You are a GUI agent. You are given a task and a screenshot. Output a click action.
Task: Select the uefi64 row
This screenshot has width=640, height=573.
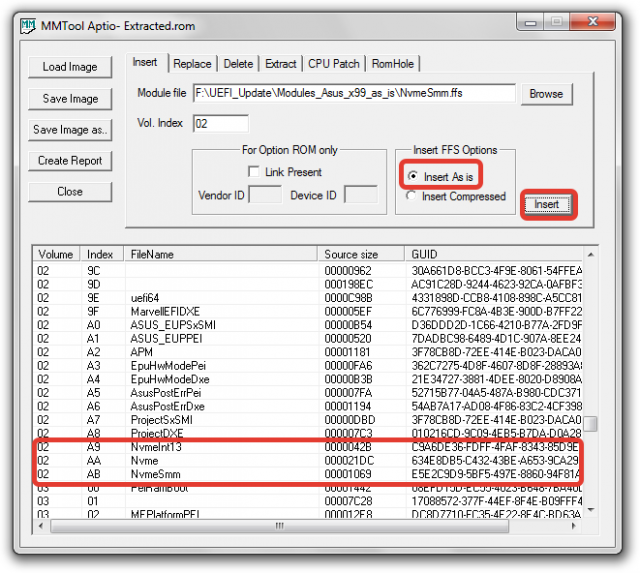pos(308,298)
